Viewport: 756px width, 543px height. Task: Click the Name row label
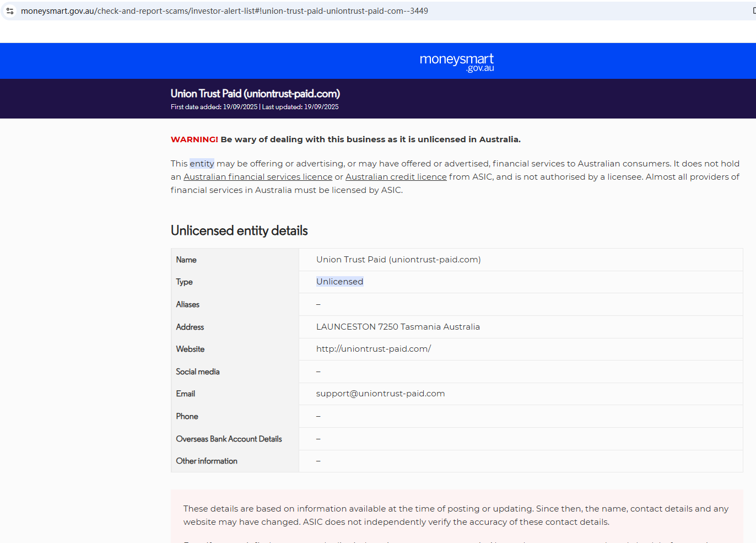pos(186,260)
